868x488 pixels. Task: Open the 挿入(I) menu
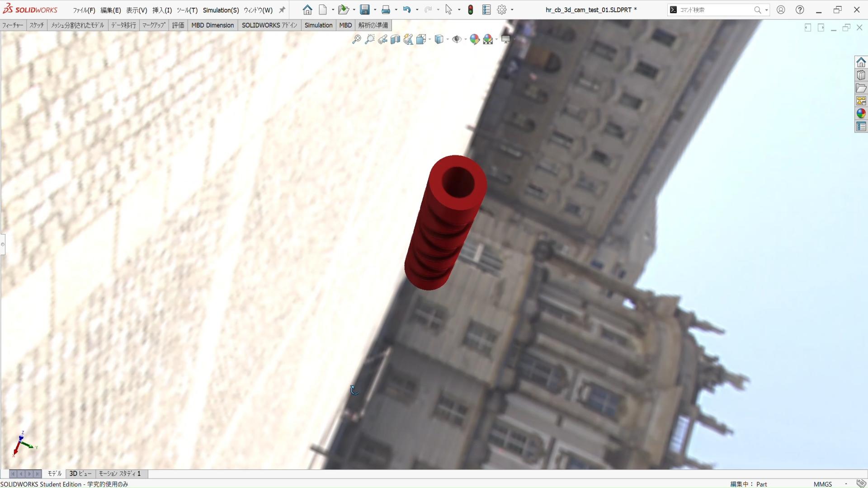162,10
